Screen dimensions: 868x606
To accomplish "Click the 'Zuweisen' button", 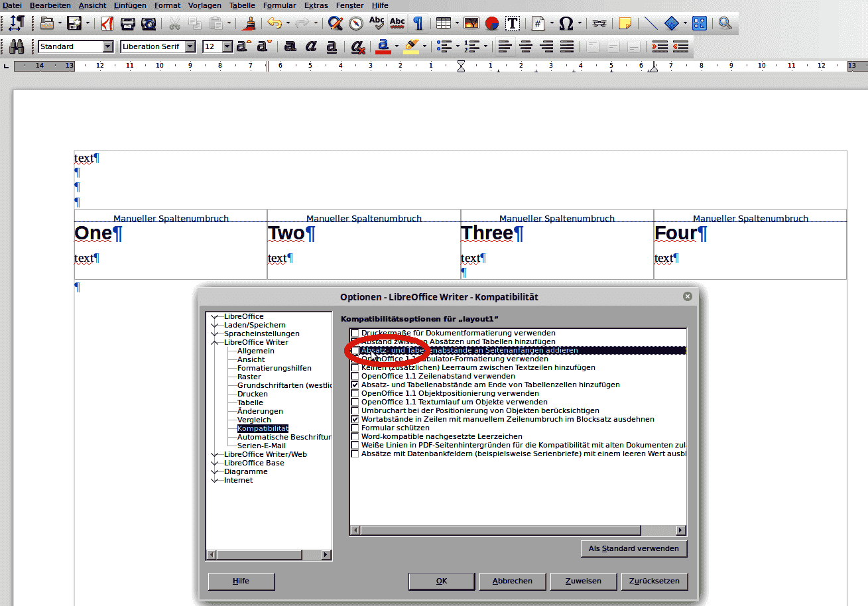I will pyautogui.click(x=584, y=581).
